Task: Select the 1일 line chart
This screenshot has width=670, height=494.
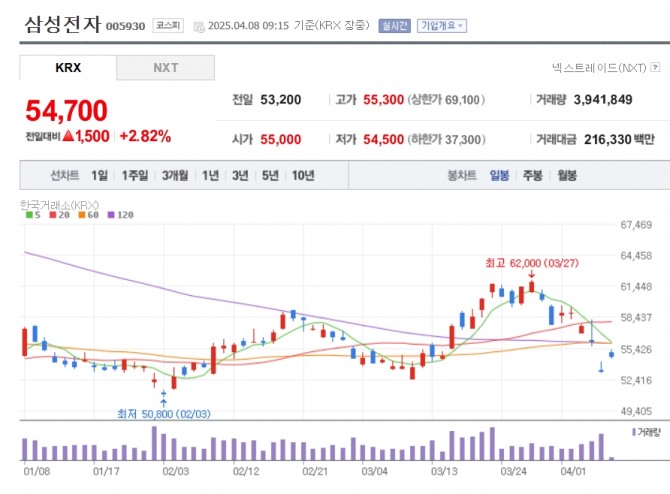Action: tap(100, 175)
